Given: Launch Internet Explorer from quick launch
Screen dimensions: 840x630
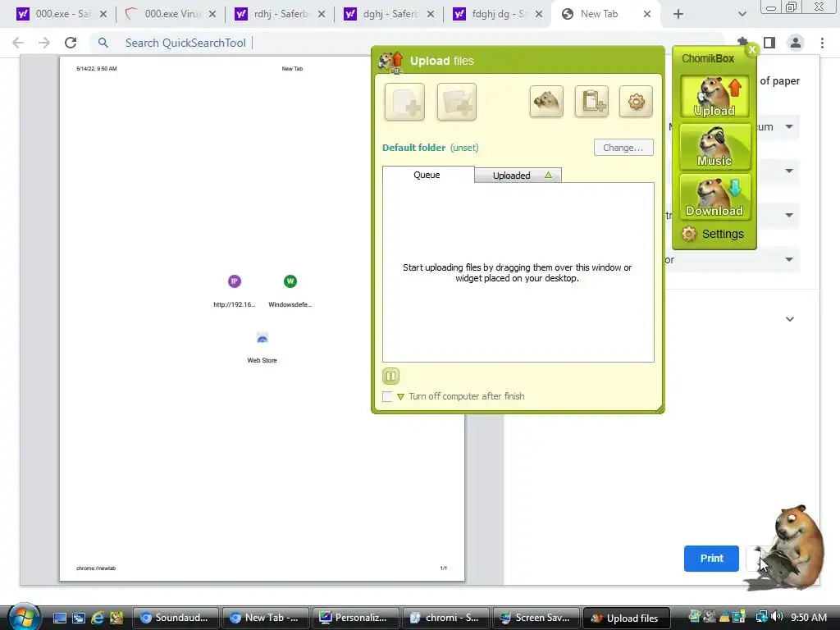Looking at the screenshot, I should 98,619.
